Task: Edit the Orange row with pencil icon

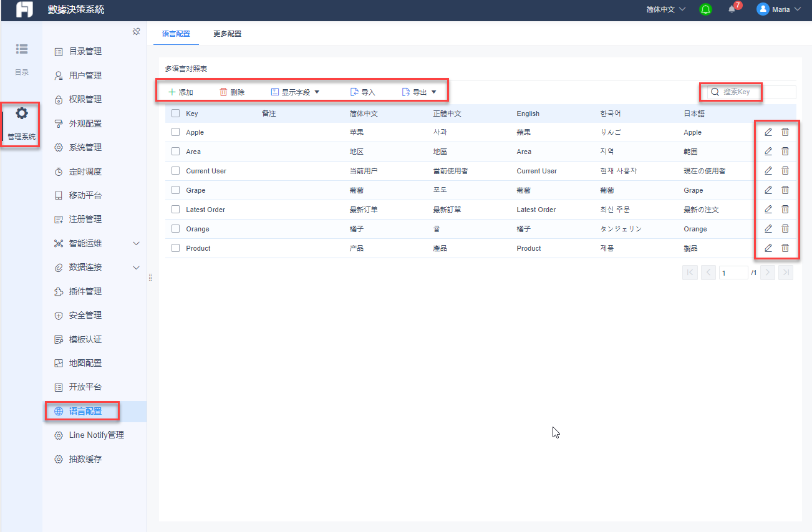Action: pos(768,229)
